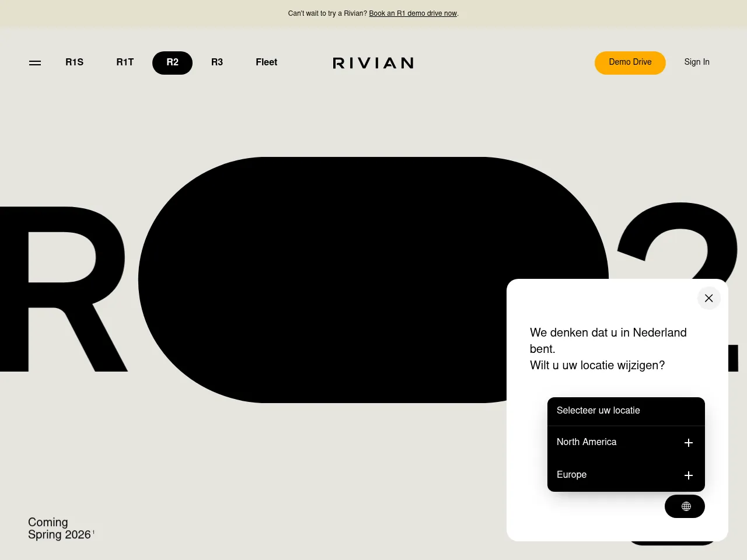Click the Wilt u uw locatie wijzigen text
The height and width of the screenshot is (560, 747).
coord(596,366)
